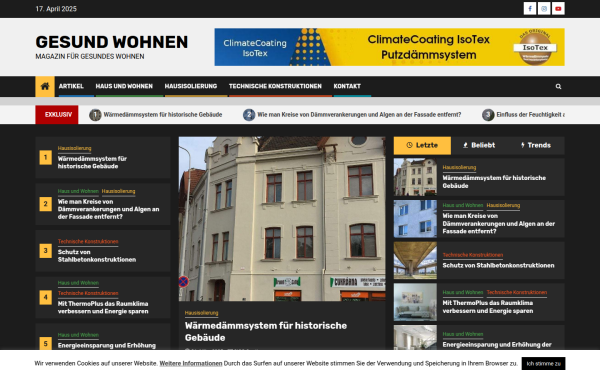
Task: Click the subtitle Magazin für gesundes Wohnen
Action: (x=90, y=56)
